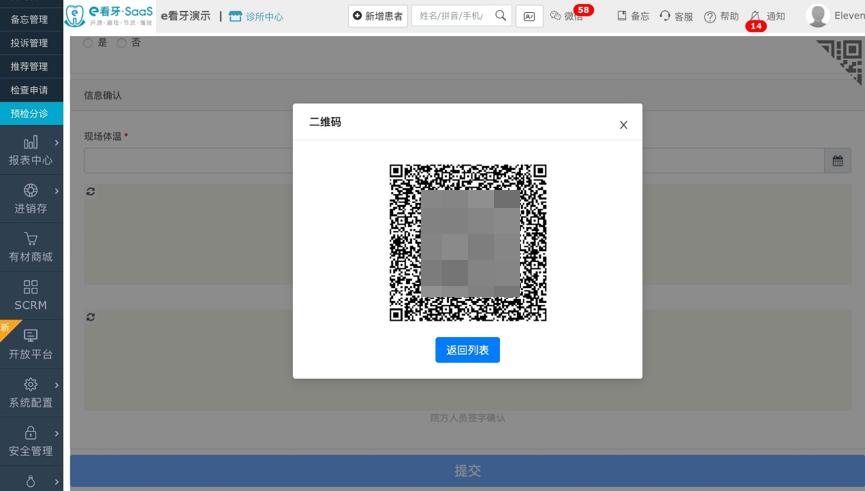865x491 pixels.
Task: Open the SCRM grid icon
Action: 31,287
